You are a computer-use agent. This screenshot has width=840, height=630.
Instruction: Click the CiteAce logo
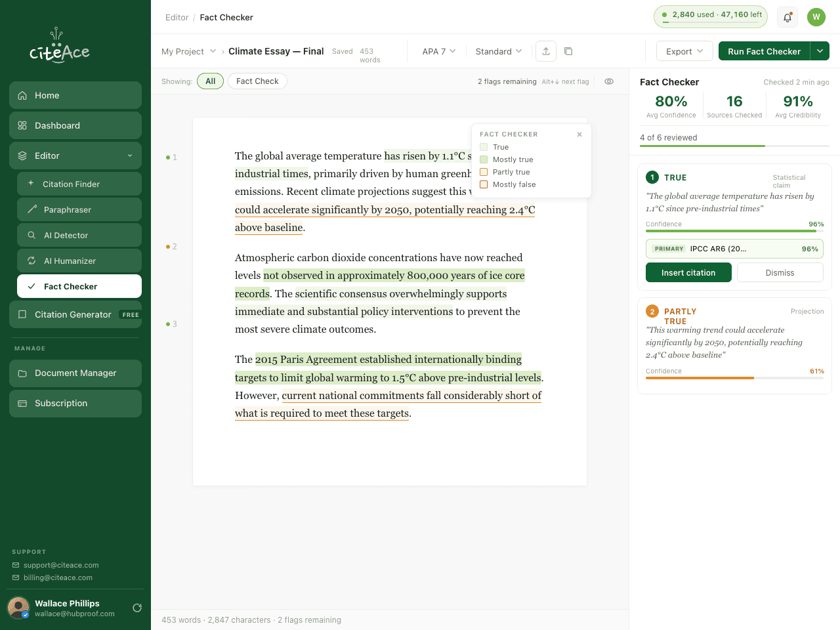click(59, 46)
